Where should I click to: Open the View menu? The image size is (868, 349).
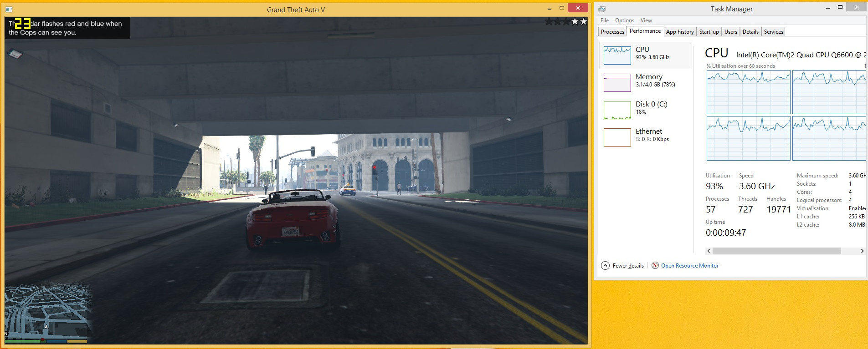646,20
